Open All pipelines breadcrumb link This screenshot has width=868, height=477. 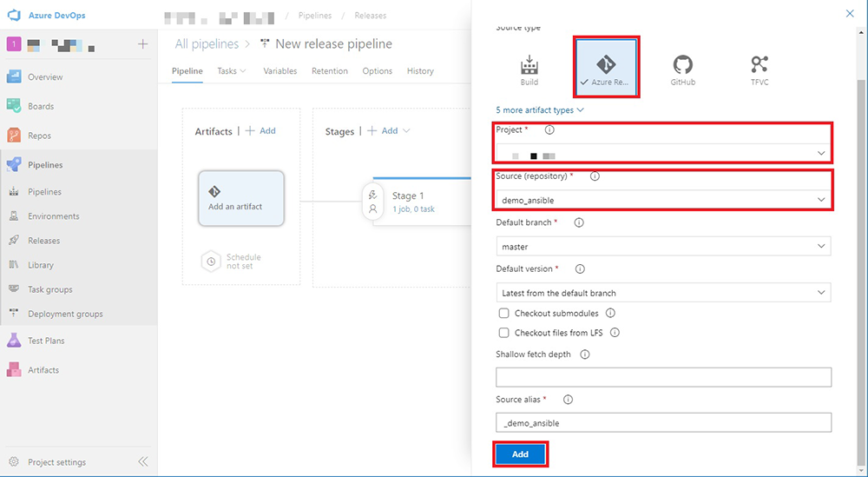click(x=207, y=43)
